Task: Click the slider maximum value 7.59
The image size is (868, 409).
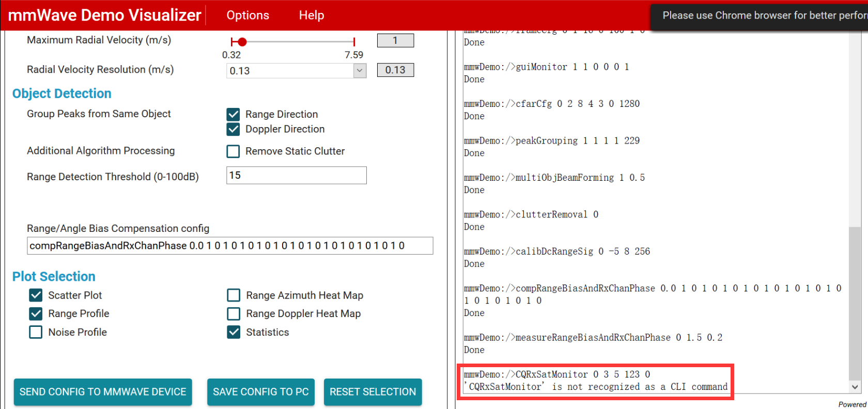Action: 354,55
